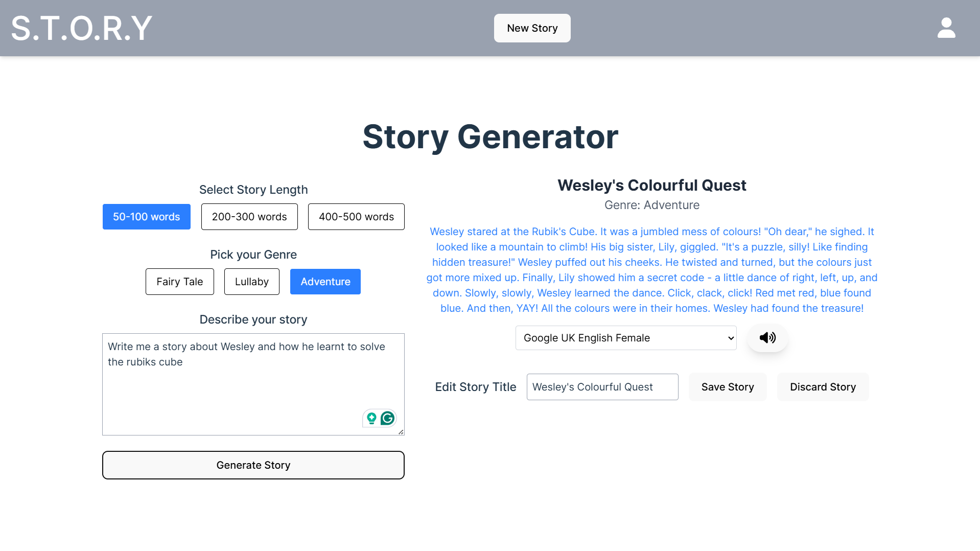
Task: Save the current story
Action: pyautogui.click(x=727, y=387)
